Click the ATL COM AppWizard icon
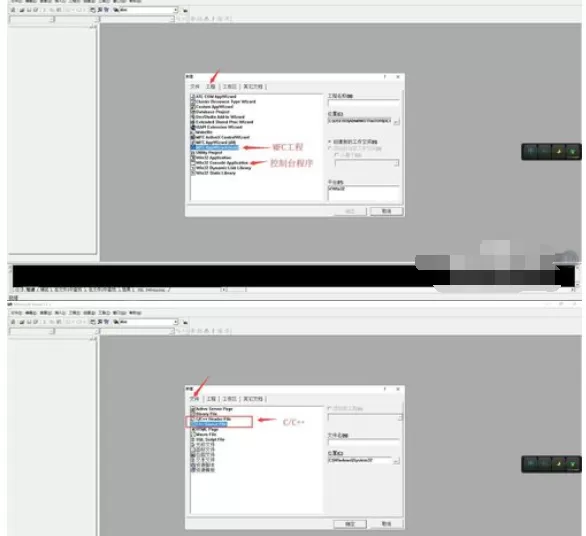The width and height of the screenshot is (586, 536). pyautogui.click(x=193, y=96)
